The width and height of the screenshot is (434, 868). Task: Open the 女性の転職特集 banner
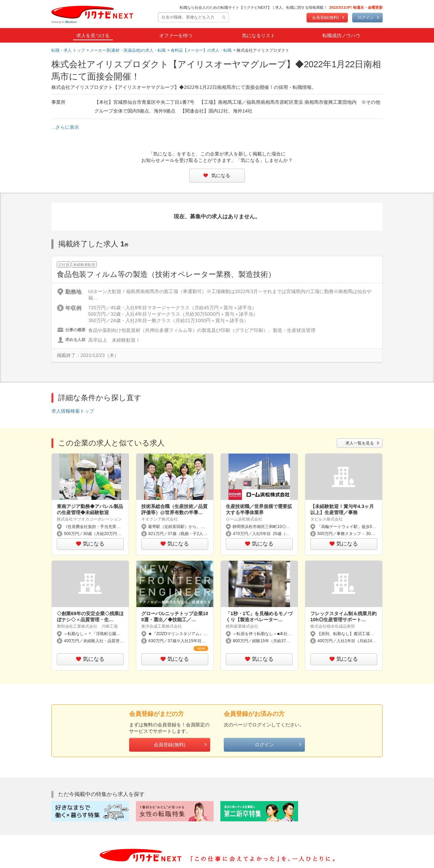(175, 811)
